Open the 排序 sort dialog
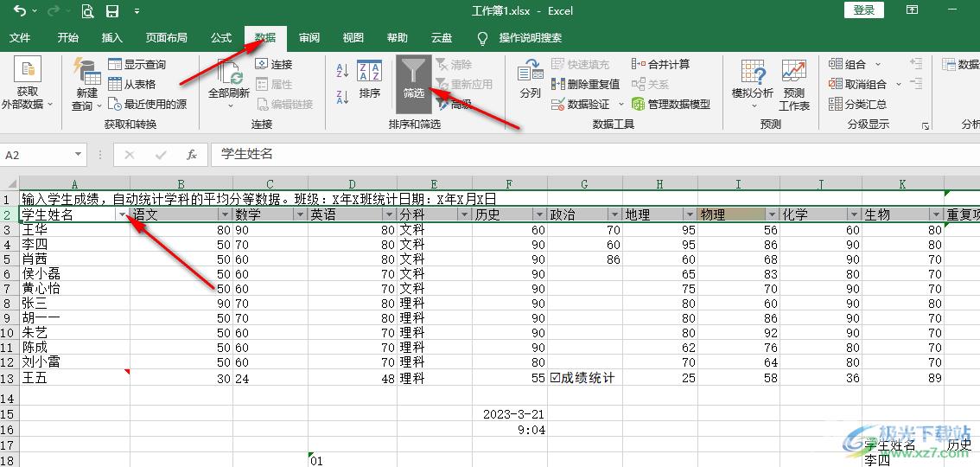 (x=369, y=80)
